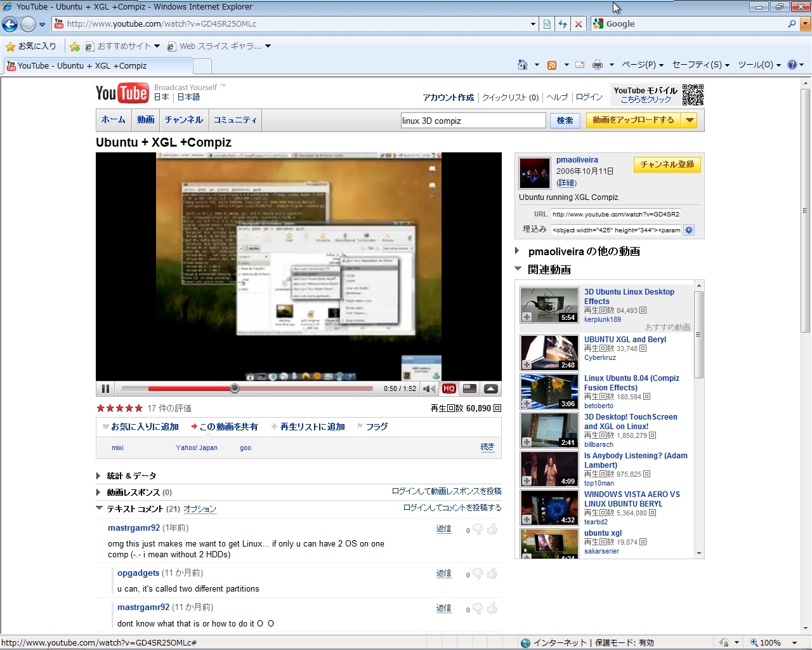This screenshot has height=650, width=812.
Task: Go to the 動画 tab
Action: [145, 119]
